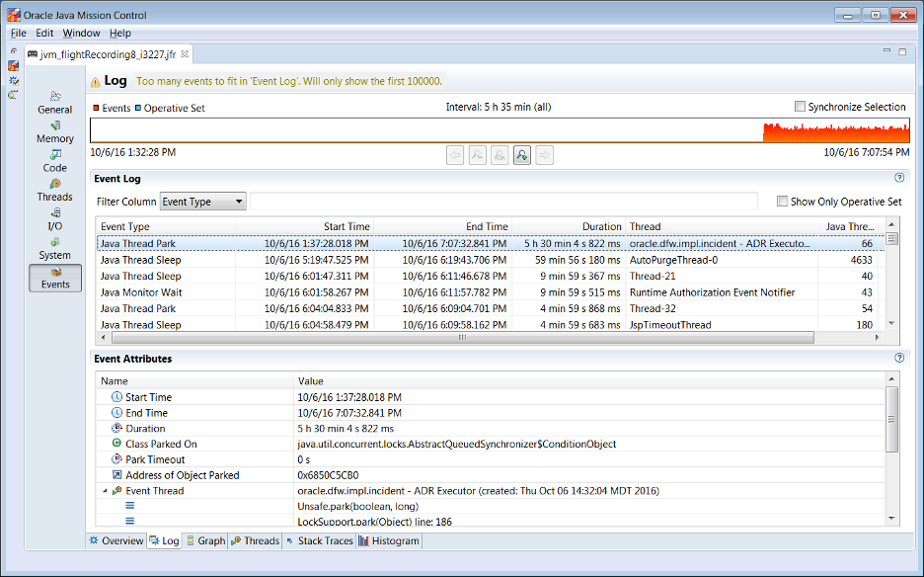Viewport: 924px width, 577px height.
Task: Click the Park Timeout attribute row
Action: (491, 459)
